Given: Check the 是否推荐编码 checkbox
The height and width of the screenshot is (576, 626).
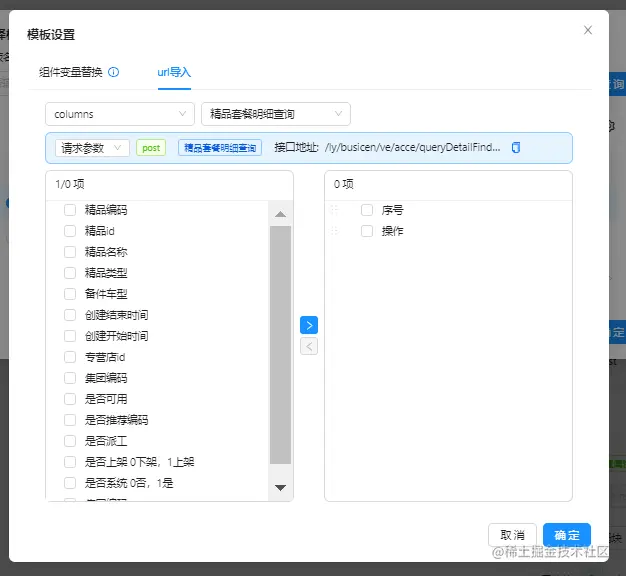Looking at the screenshot, I should coord(70,420).
